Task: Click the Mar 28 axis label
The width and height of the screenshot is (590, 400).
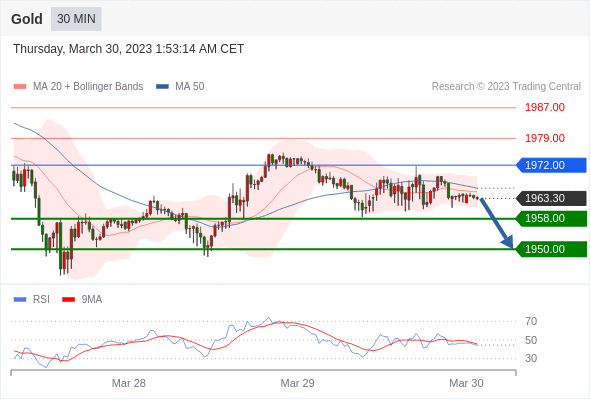Action: pyautogui.click(x=129, y=383)
